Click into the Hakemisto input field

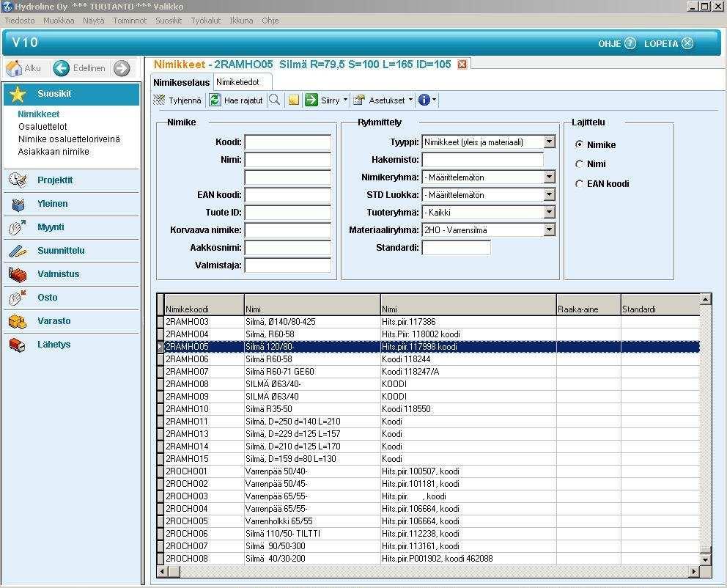click(483, 160)
